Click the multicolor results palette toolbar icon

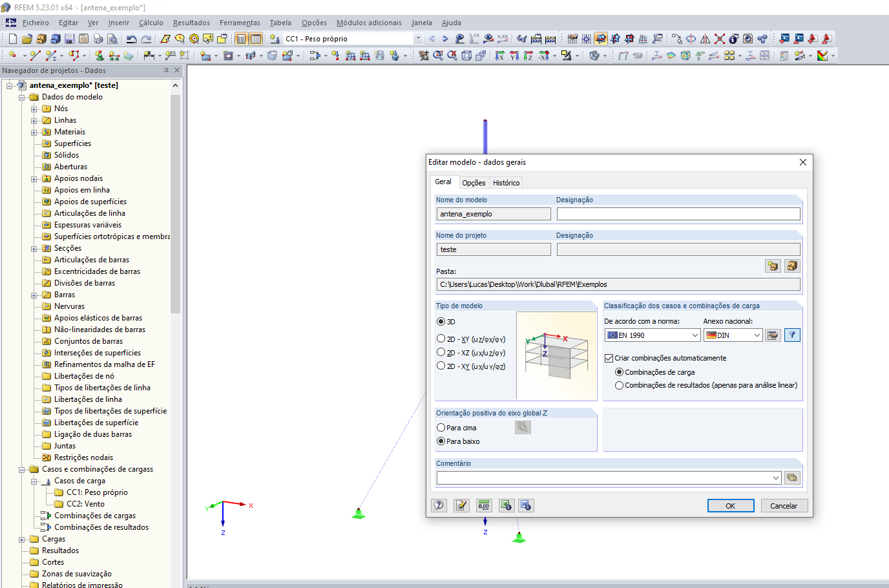point(822,56)
